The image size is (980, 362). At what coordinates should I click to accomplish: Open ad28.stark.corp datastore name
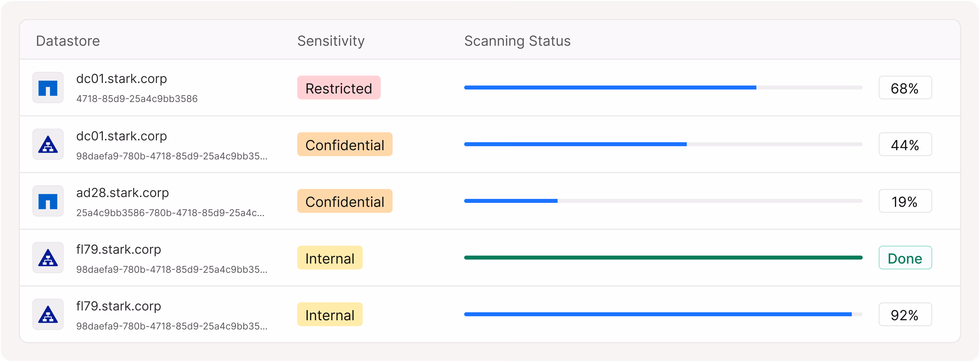(122, 193)
